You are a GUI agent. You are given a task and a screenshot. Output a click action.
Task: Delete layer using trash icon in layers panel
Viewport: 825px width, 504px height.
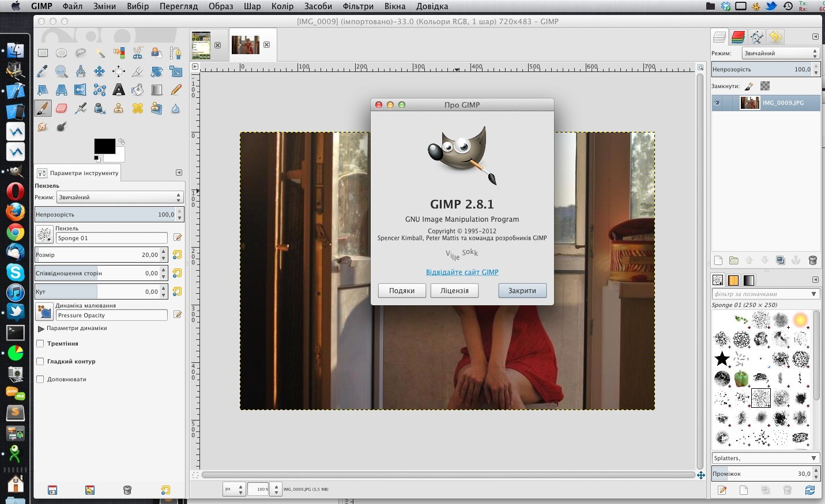click(x=812, y=260)
